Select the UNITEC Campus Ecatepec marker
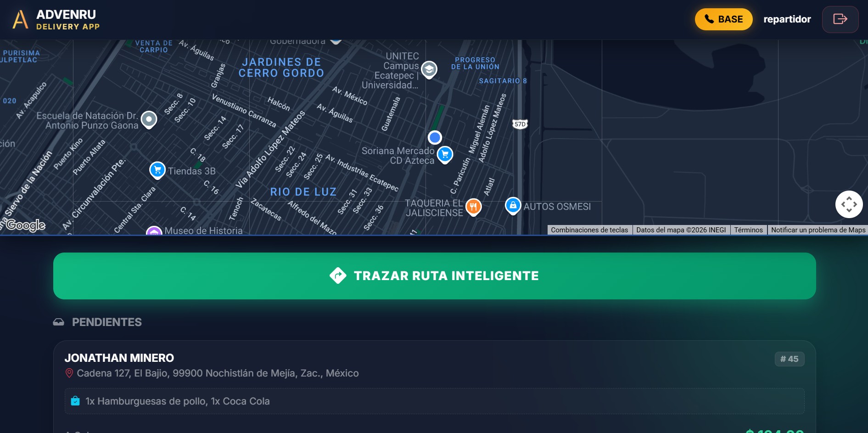Viewport: 868px width, 433px height. click(x=429, y=70)
